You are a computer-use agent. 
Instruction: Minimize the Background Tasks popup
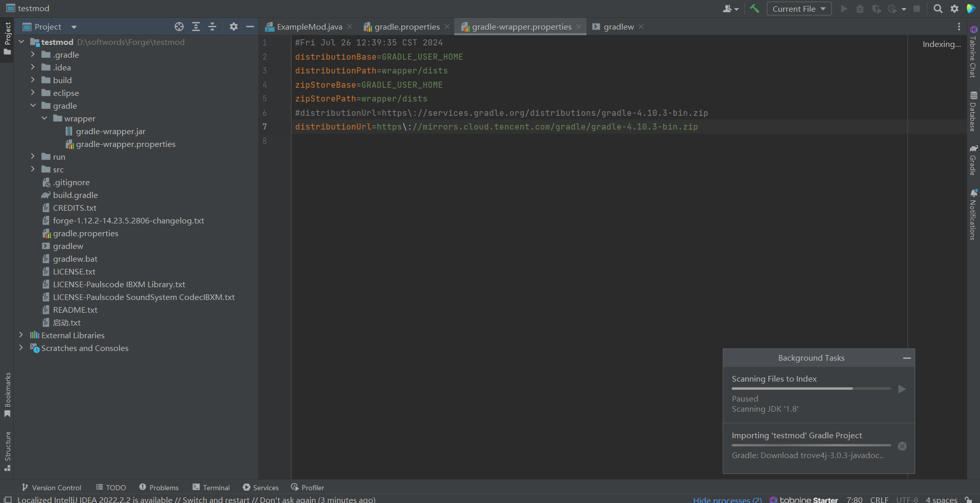point(906,358)
